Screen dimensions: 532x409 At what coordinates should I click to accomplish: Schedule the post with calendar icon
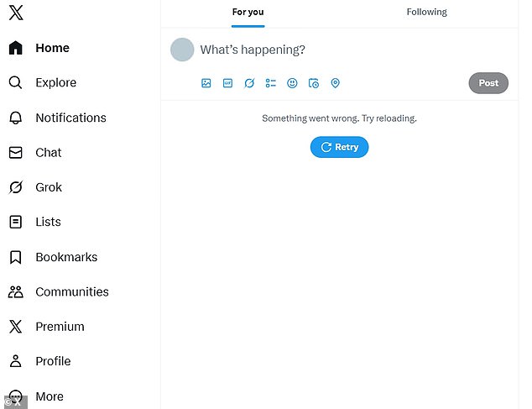tap(314, 83)
